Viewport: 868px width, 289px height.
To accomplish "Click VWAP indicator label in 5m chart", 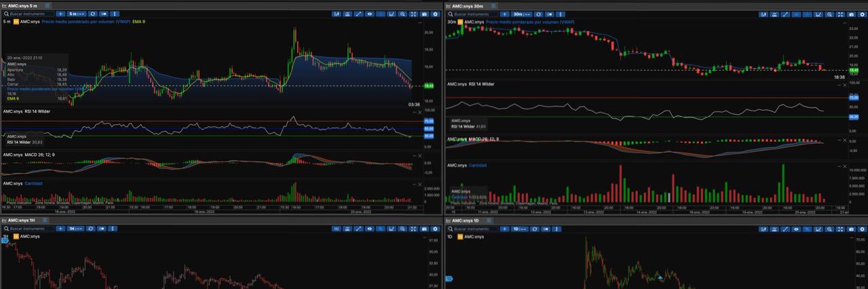I will point(86,22).
